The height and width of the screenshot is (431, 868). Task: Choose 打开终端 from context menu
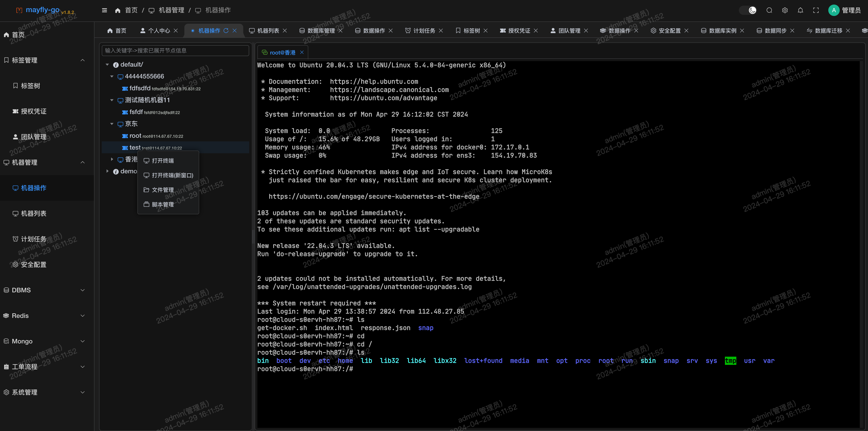click(x=168, y=161)
